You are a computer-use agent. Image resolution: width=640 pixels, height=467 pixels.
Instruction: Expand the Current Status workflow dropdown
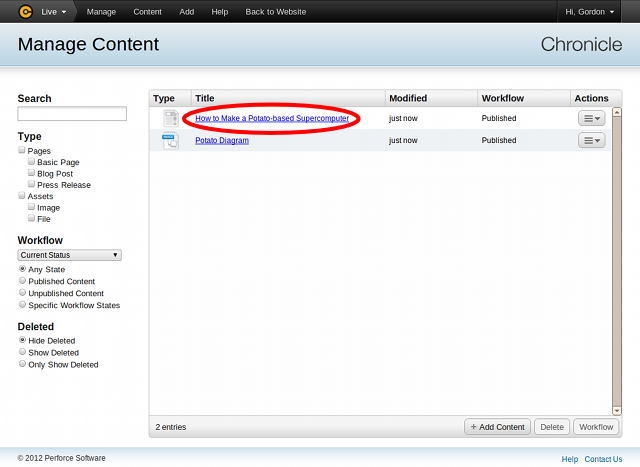point(70,255)
